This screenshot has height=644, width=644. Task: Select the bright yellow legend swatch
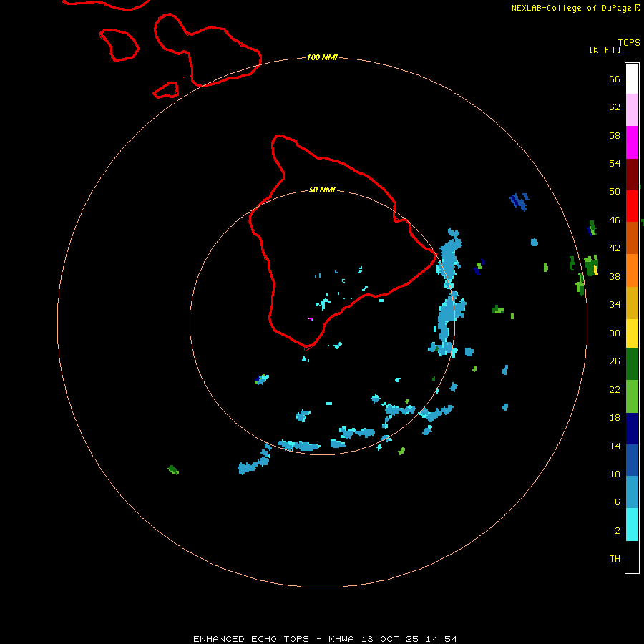pos(632,333)
